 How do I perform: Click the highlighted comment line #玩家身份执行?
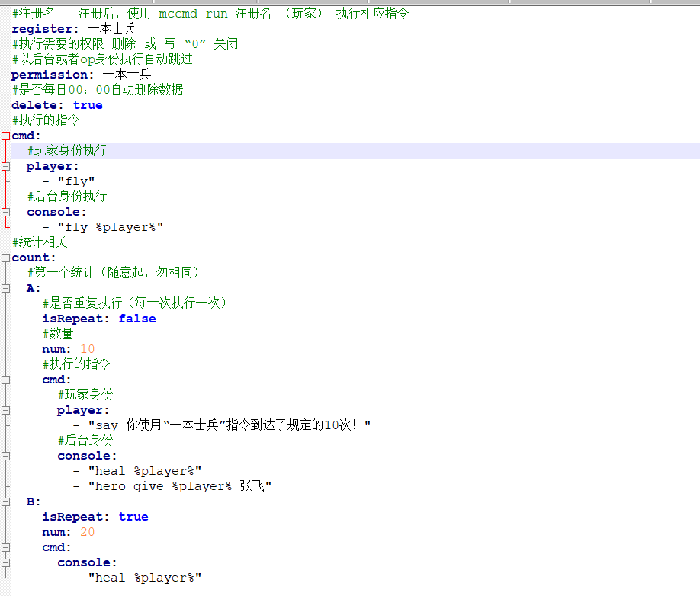click(x=67, y=151)
